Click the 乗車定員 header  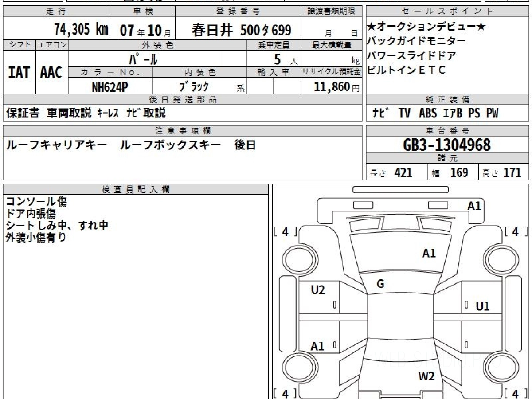click(274, 45)
